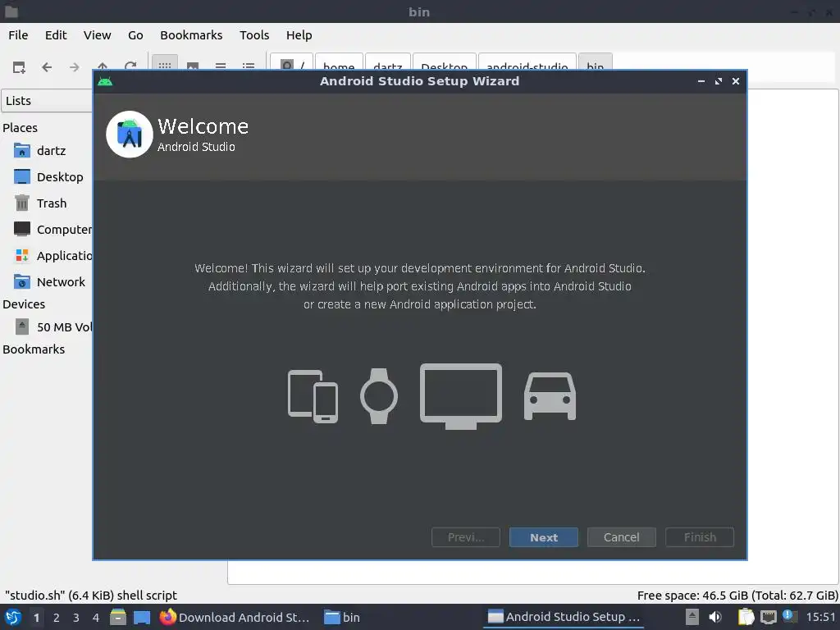Image resolution: width=840 pixels, height=630 pixels.
Task: Click the start menu icon in taskbar
Action: point(13,618)
